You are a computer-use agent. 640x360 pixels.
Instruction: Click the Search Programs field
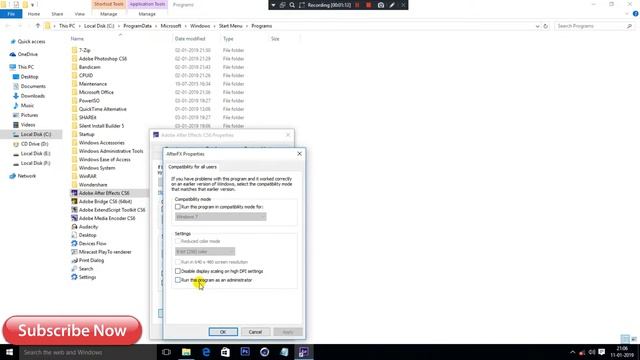[594, 26]
